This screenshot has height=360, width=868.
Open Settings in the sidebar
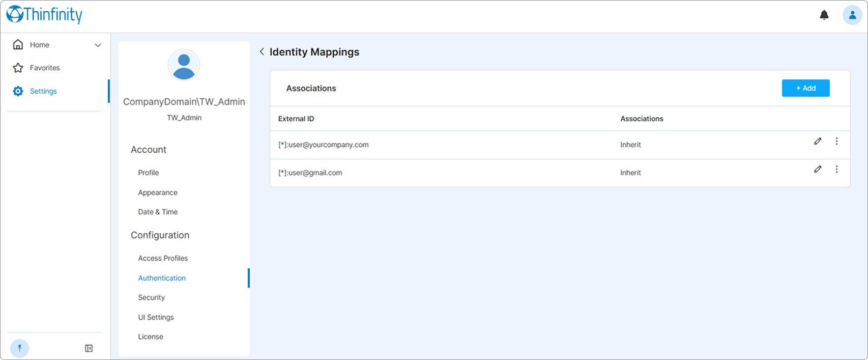click(43, 91)
